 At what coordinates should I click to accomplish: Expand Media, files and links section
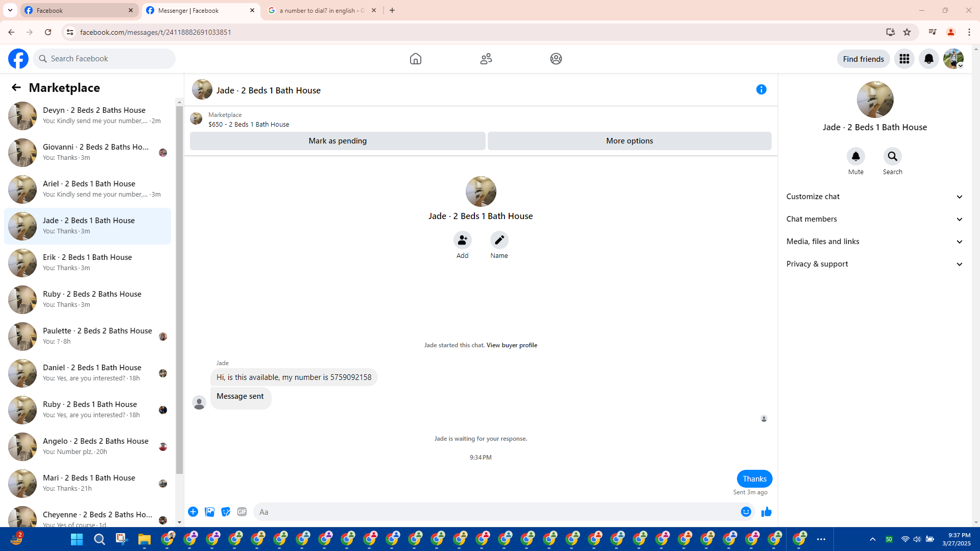point(875,242)
